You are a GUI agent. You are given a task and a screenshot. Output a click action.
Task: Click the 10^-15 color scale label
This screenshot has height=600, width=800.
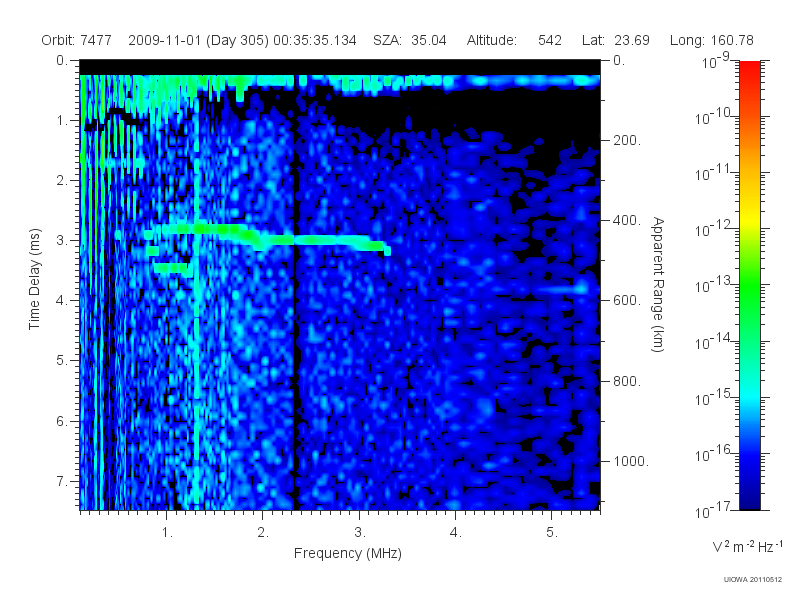[712, 397]
